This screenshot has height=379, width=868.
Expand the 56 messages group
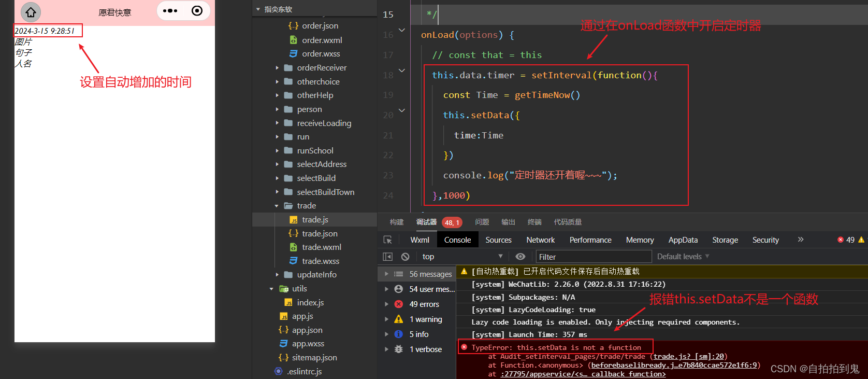click(x=386, y=274)
